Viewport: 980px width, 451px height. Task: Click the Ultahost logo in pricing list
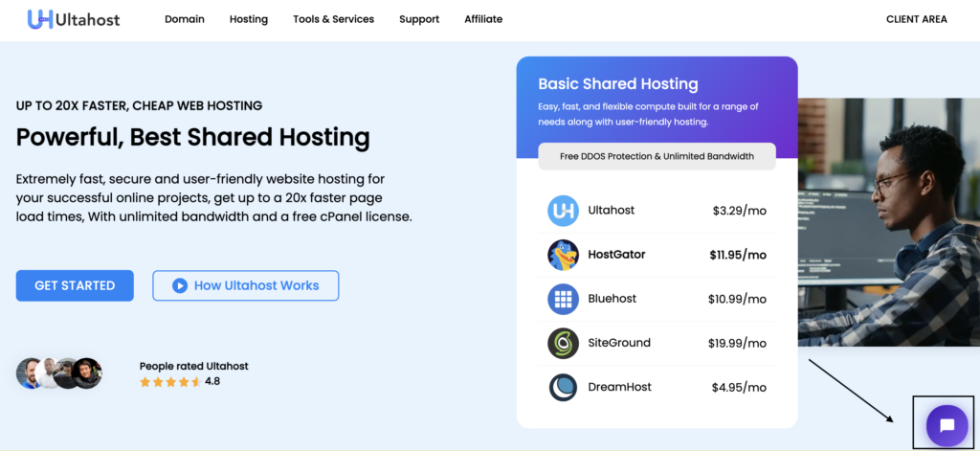pos(563,211)
